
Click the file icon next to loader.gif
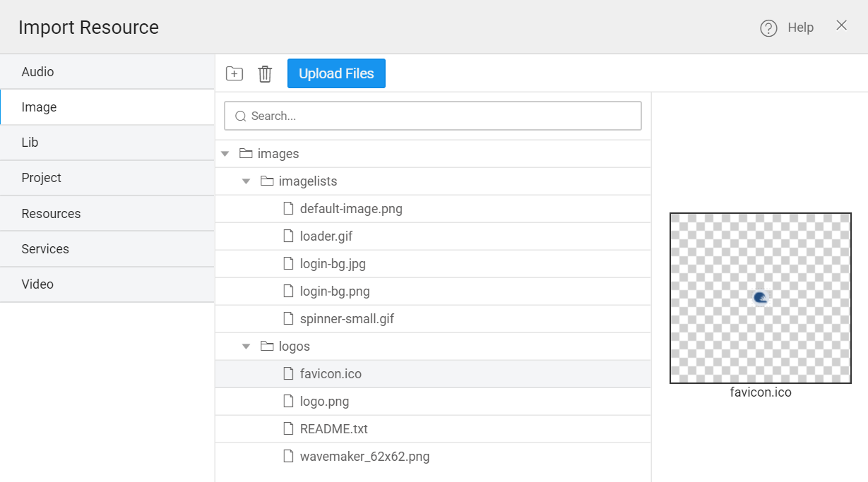click(288, 236)
